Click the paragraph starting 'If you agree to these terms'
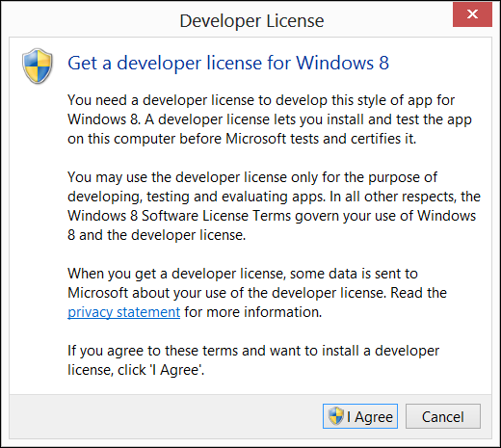501x448 pixels. (x=253, y=360)
